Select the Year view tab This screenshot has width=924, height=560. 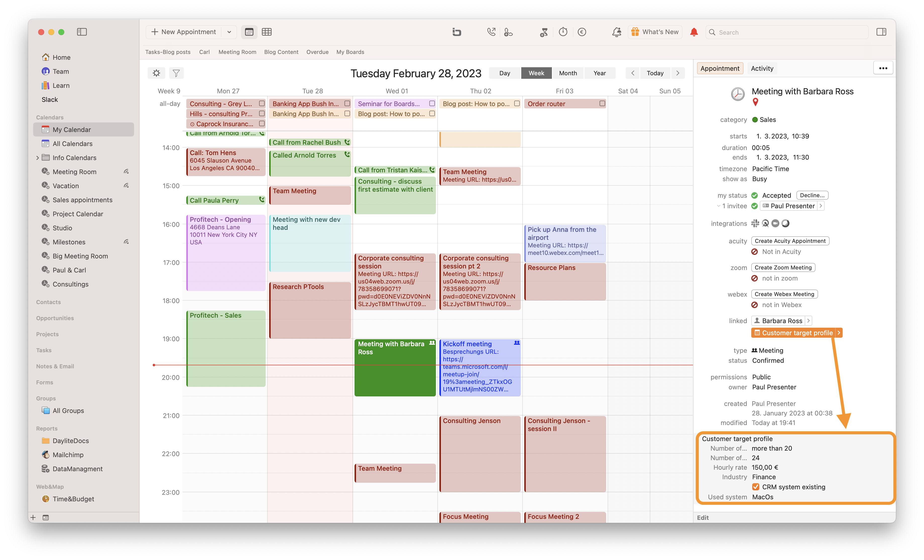click(x=599, y=73)
